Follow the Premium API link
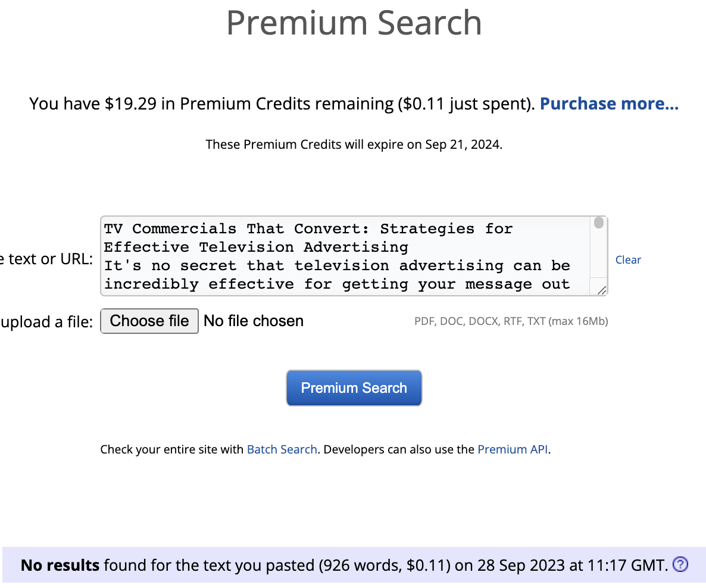The width and height of the screenshot is (706, 588). [513, 449]
